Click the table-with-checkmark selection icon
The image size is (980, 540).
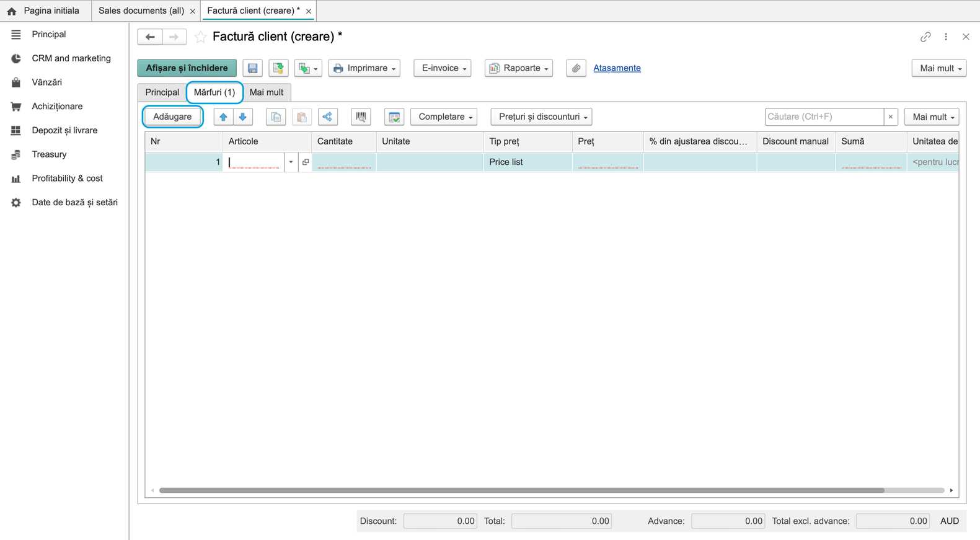(x=394, y=117)
